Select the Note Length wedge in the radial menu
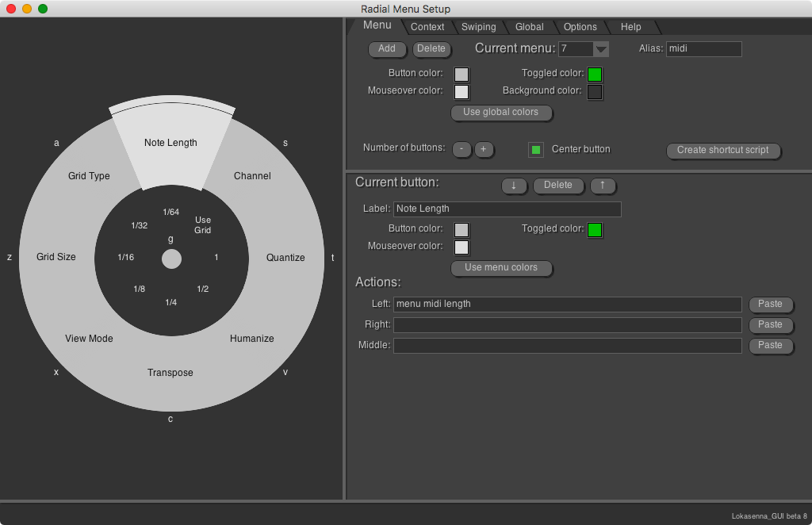The image size is (812, 525). pyautogui.click(x=170, y=143)
